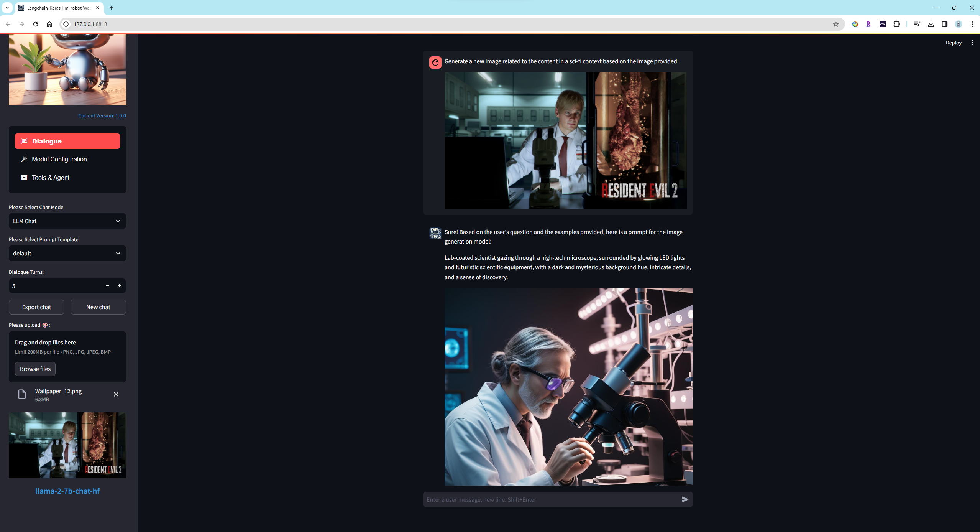Decrease Dialogue Turns with minus button
Viewport: 980px width, 532px height.
(107, 286)
